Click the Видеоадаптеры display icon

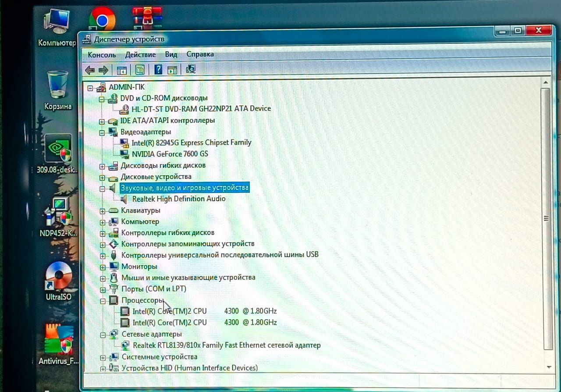click(113, 132)
